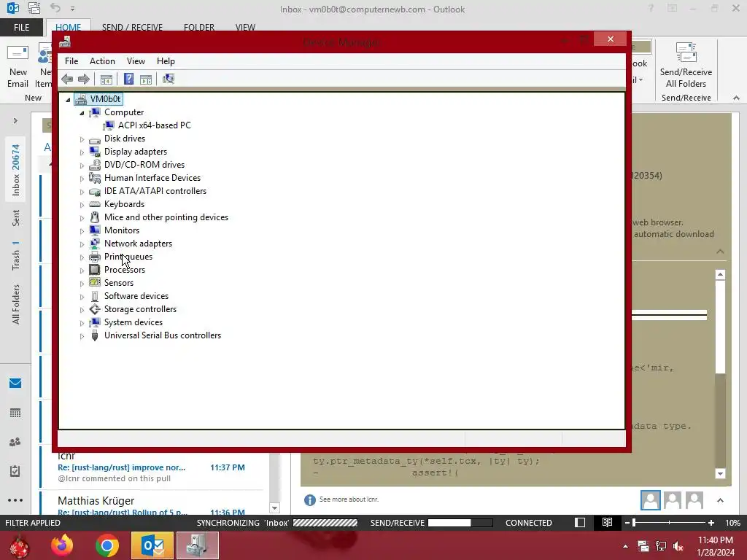Image resolution: width=747 pixels, height=560 pixels.
Task: Click the DVD/CD-ROM drives category icon
Action: [x=95, y=165]
